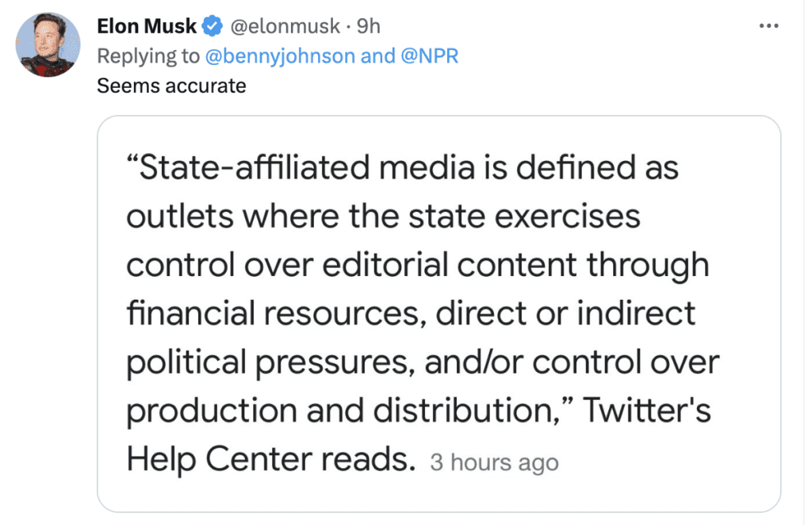812x525 pixels.
Task: Click the "outlets where the state exercises" line
Action: 383,217
